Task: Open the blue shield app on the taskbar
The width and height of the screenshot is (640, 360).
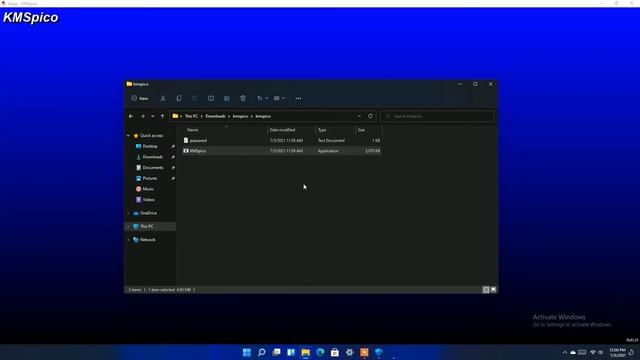Action: (x=379, y=352)
